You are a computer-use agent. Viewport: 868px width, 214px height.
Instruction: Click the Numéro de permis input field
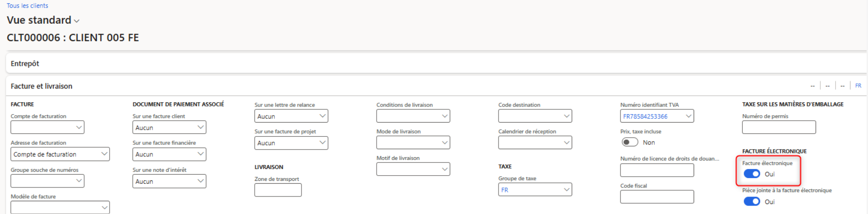coord(779,127)
